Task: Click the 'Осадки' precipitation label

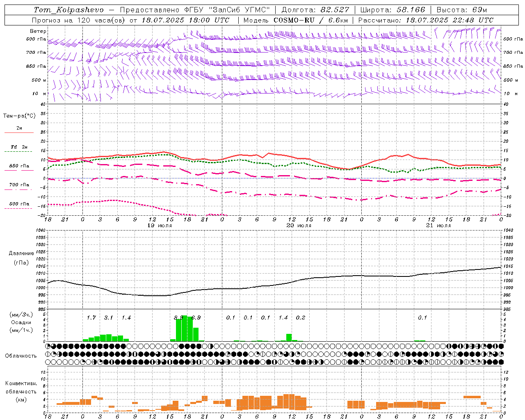Action: pos(21,322)
